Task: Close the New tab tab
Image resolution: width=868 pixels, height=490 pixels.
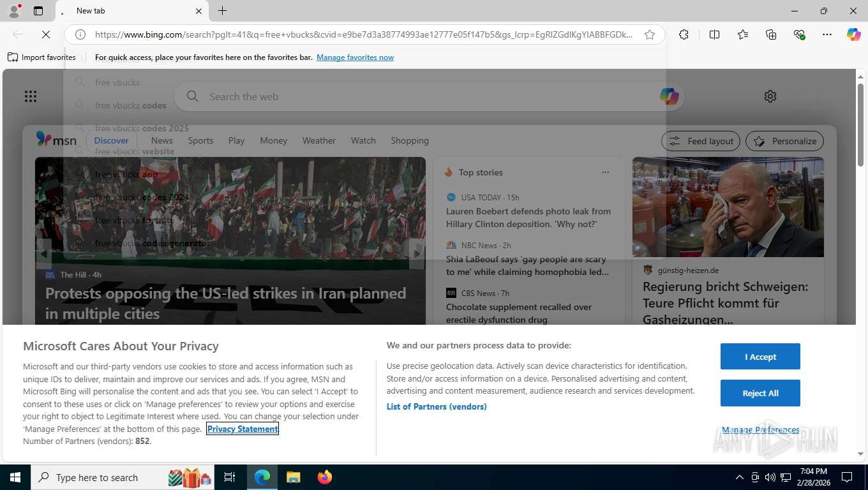Action: coord(198,11)
